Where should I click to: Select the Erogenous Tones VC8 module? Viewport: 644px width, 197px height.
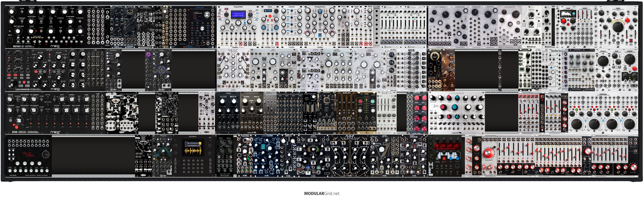click(x=411, y=70)
